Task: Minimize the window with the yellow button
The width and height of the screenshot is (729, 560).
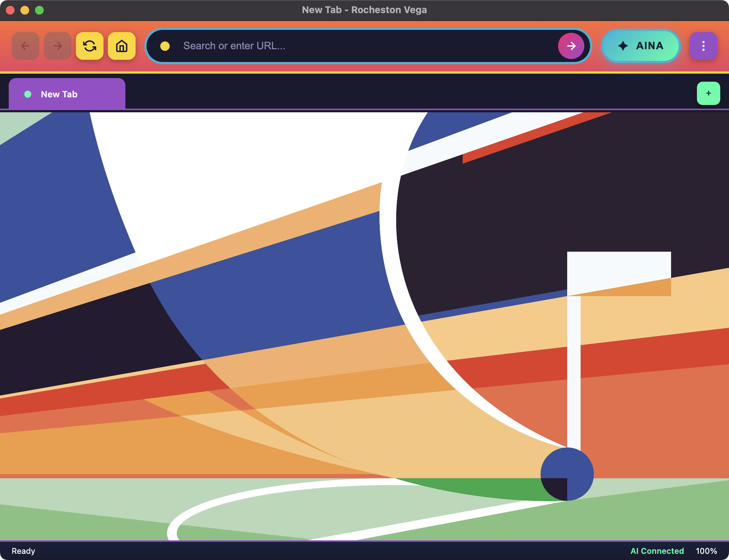Action: pyautogui.click(x=25, y=10)
